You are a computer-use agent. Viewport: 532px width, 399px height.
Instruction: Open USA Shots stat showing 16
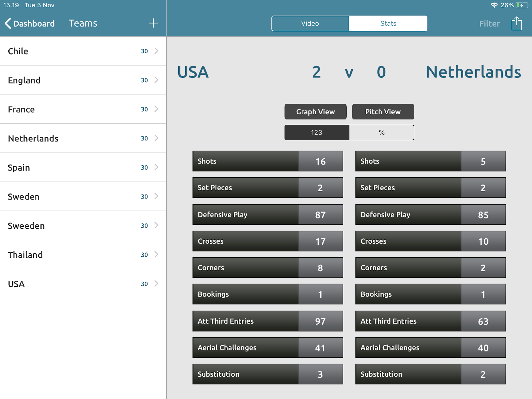[267, 161]
